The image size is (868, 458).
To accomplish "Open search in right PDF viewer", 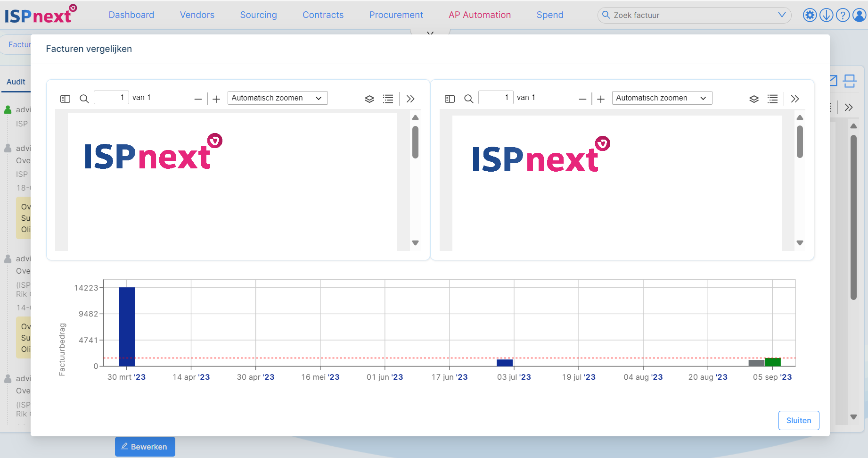I will [469, 99].
